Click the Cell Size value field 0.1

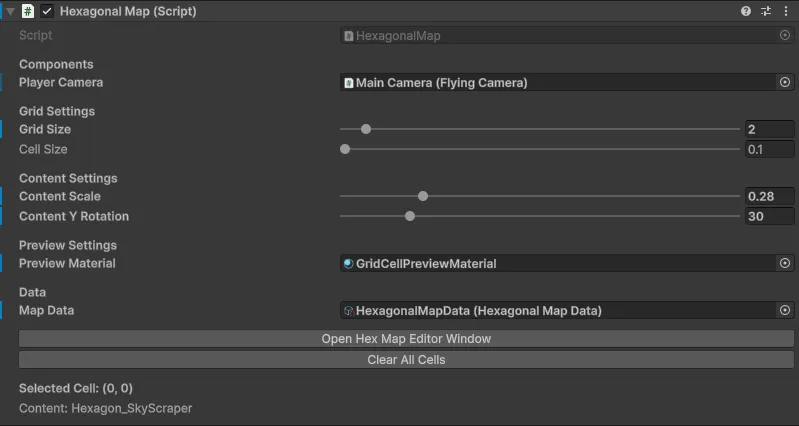point(769,149)
